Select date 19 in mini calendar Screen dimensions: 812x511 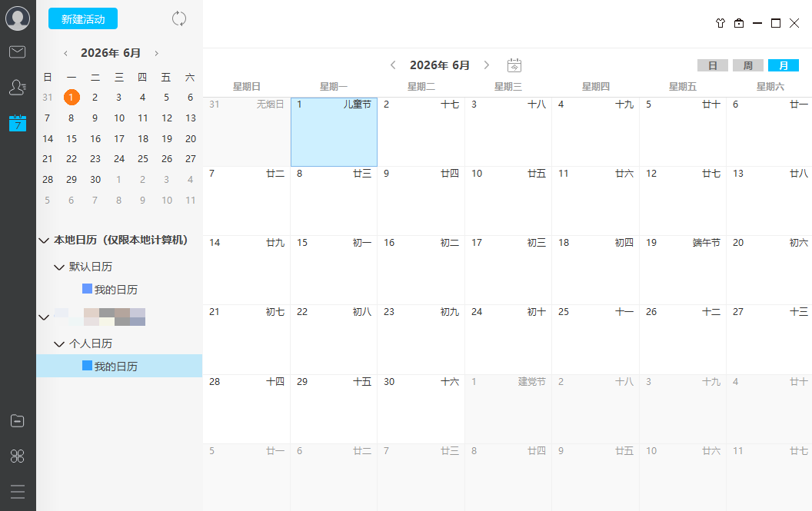point(167,139)
